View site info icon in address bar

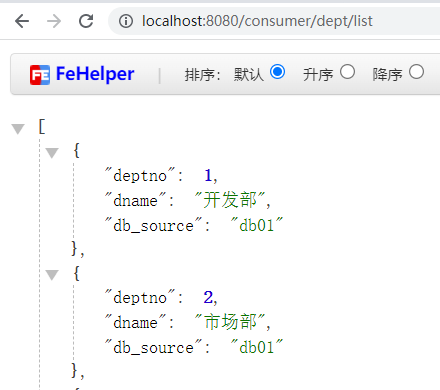tap(126, 21)
